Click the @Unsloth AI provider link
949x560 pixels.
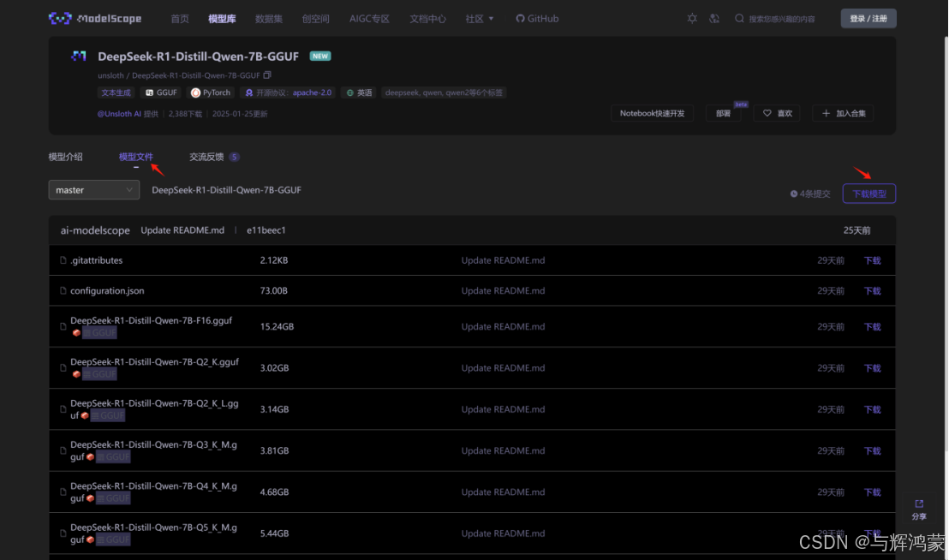(119, 114)
